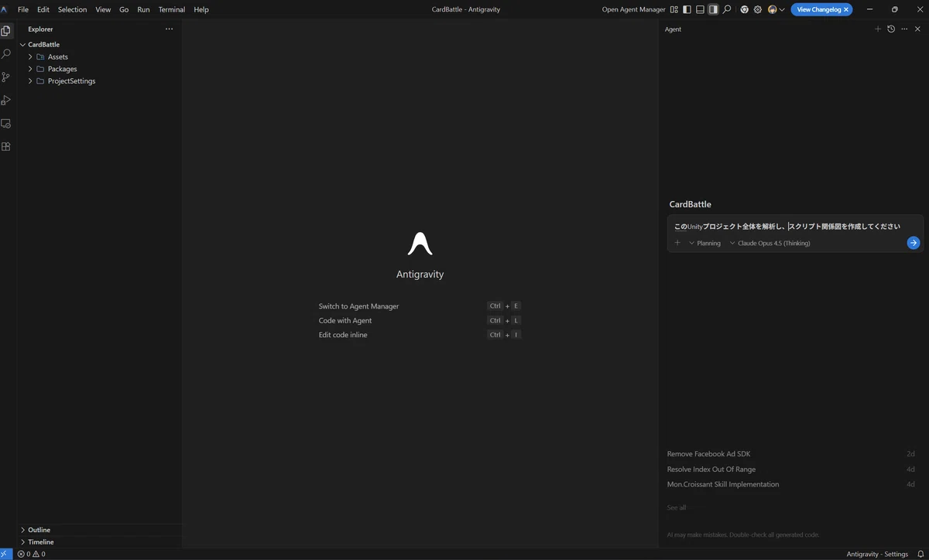Open notifications bell in status bar
Image resolution: width=929 pixels, height=560 pixels.
pos(921,554)
